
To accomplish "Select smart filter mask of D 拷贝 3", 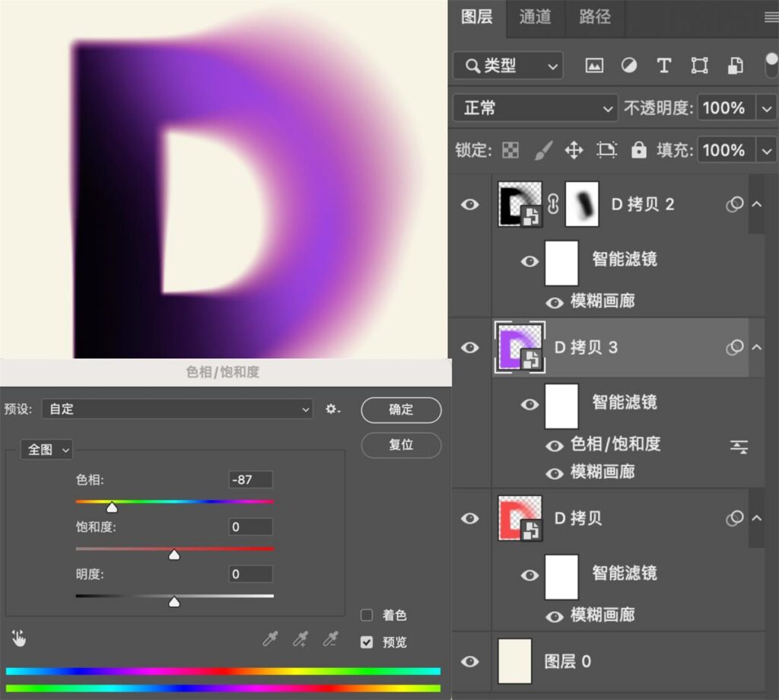I will [x=561, y=406].
